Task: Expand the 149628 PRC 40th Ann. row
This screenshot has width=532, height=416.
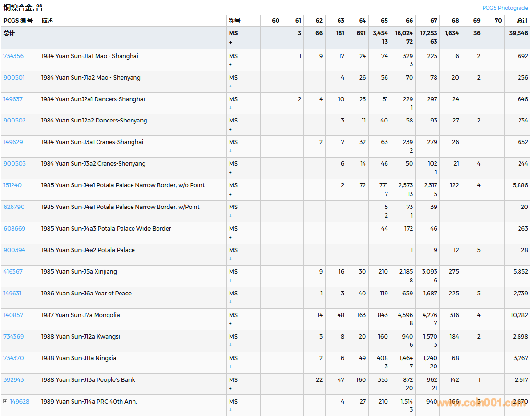Action: click(5, 401)
